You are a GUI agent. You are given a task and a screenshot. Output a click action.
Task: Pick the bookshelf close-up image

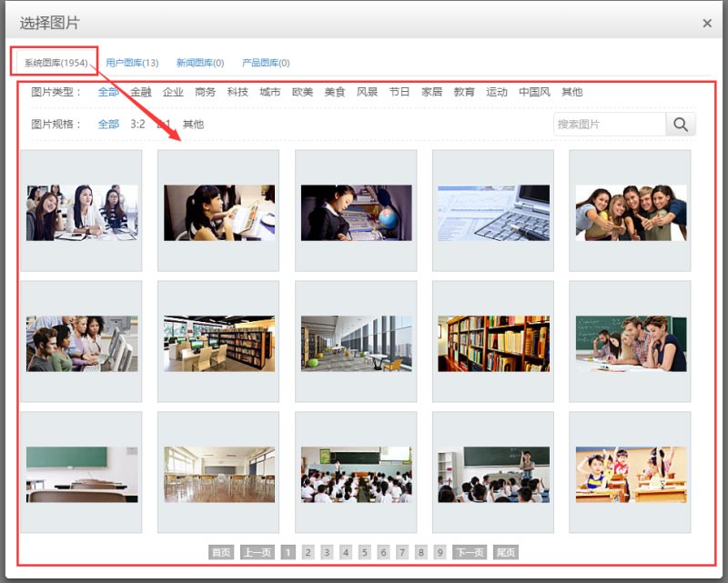click(x=493, y=343)
